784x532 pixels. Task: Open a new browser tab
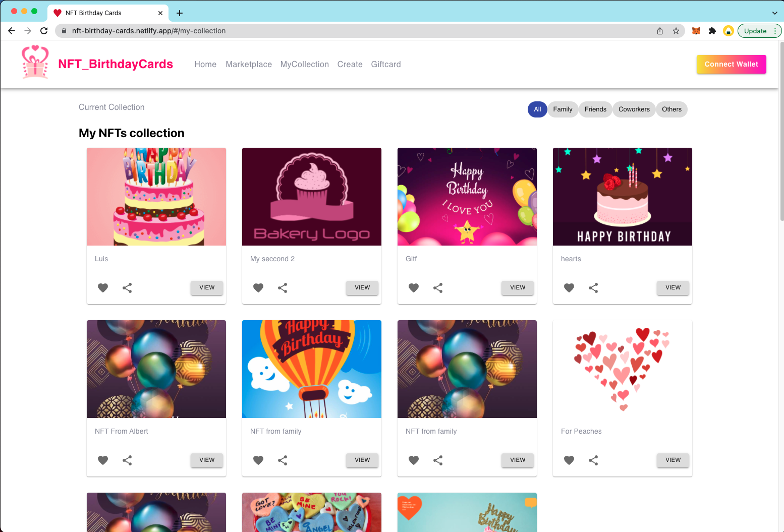pos(180,13)
